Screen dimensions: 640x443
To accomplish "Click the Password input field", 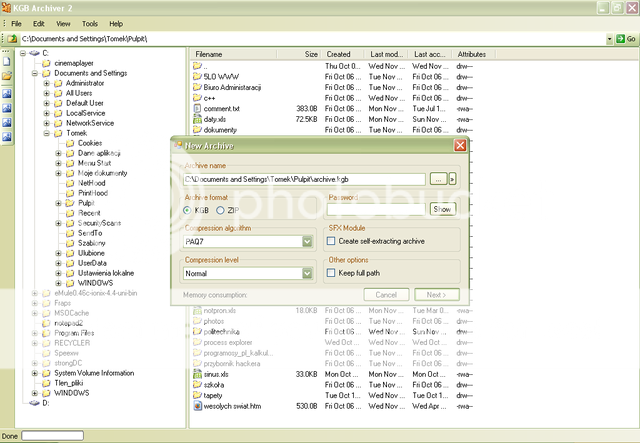I will [376, 209].
